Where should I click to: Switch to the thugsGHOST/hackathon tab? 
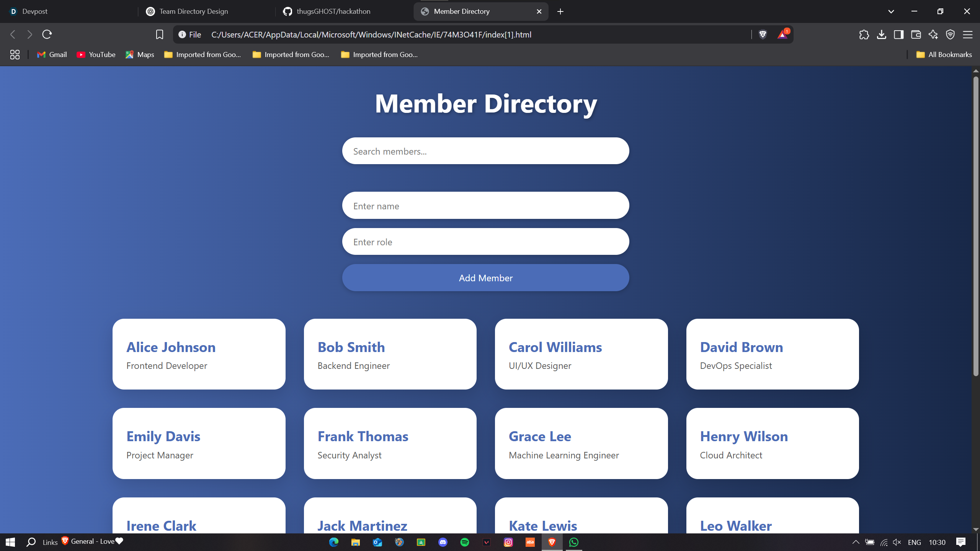click(x=333, y=11)
